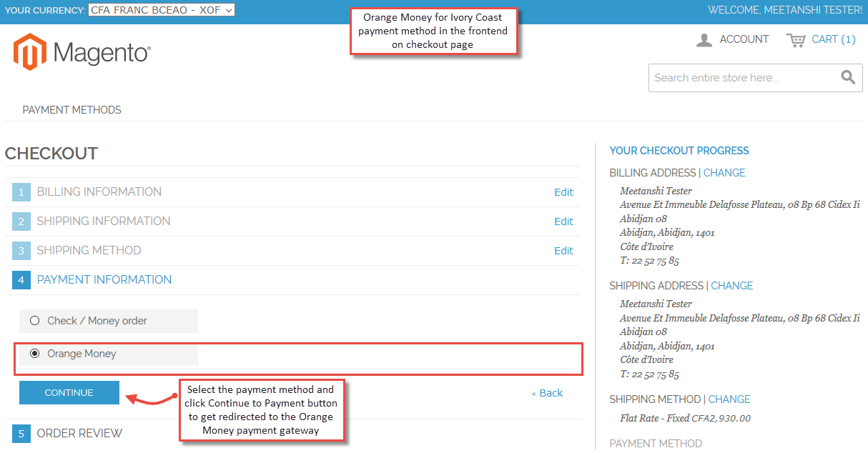
Task: Click the Back link
Action: click(x=547, y=393)
